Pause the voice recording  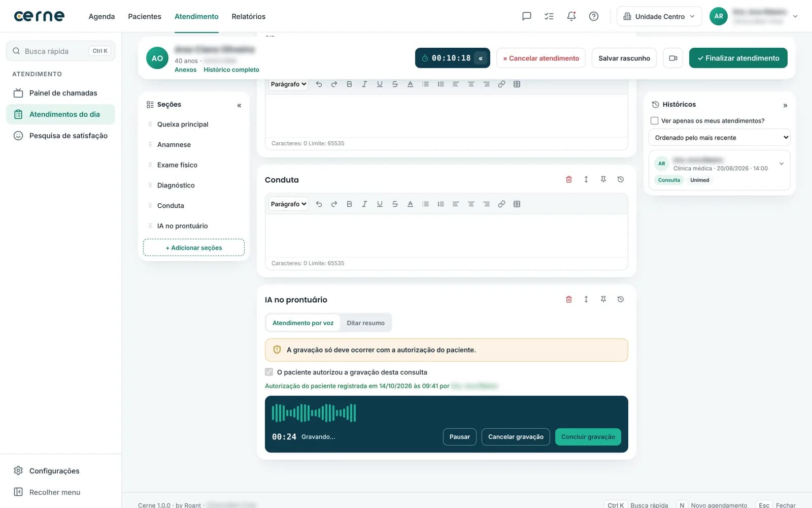pyautogui.click(x=460, y=437)
